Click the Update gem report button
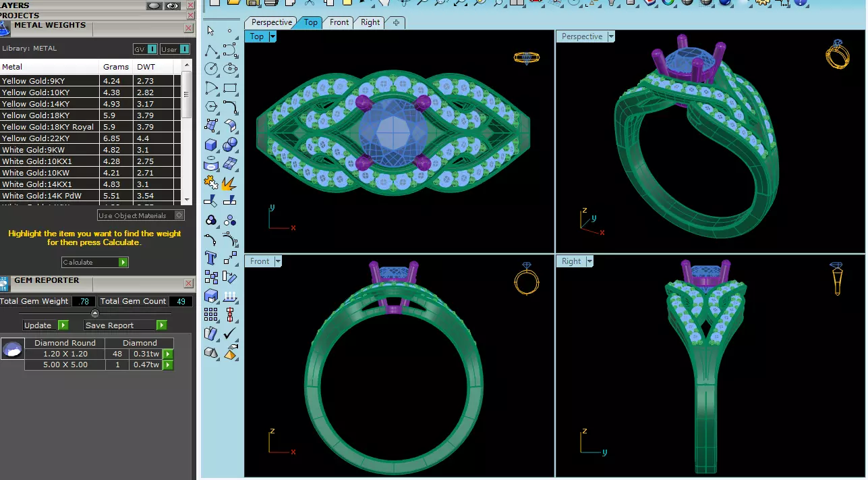 [x=46, y=325]
